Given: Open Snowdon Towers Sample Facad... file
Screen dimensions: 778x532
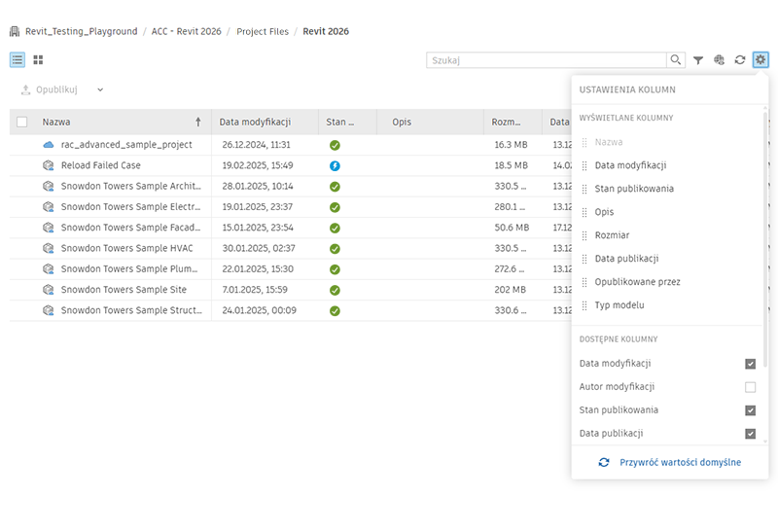Looking at the screenshot, I should (x=130, y=228).
